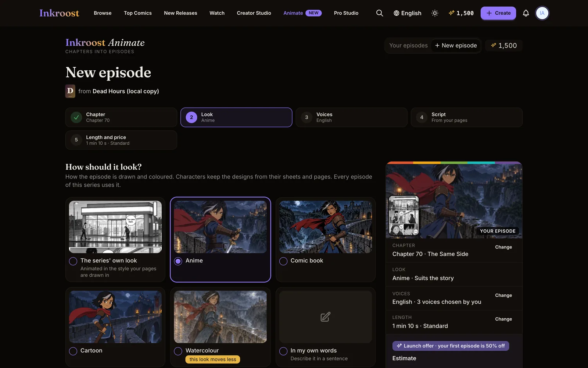Screen dimensions: 588x368
Task: Go to New Releases
Action: [180, 13]
